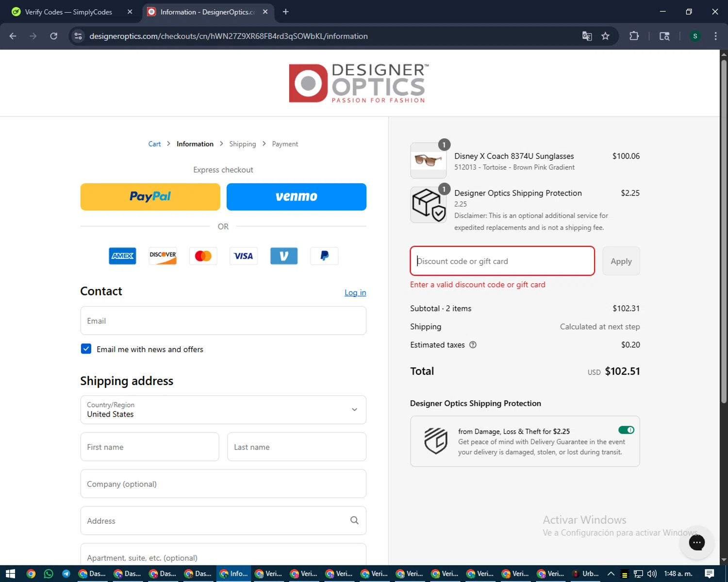Select the Information breadcrumb step

(195, 144)
